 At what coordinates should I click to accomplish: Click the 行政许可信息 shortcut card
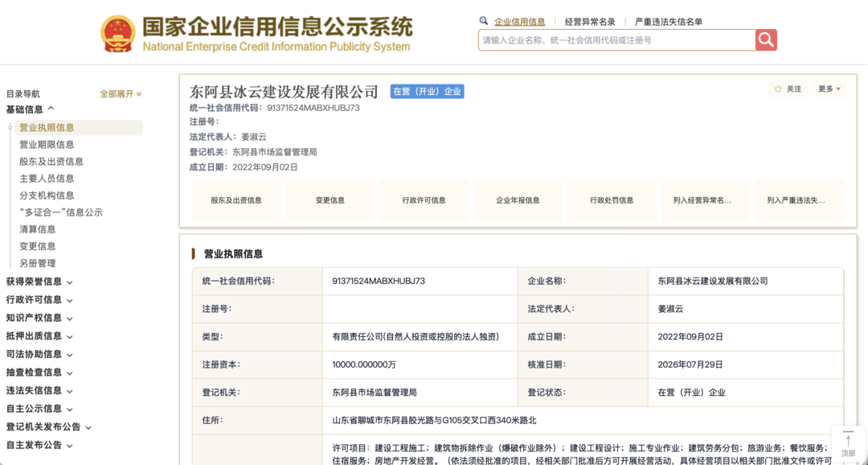pyautogui.click(x=424, y=200)
